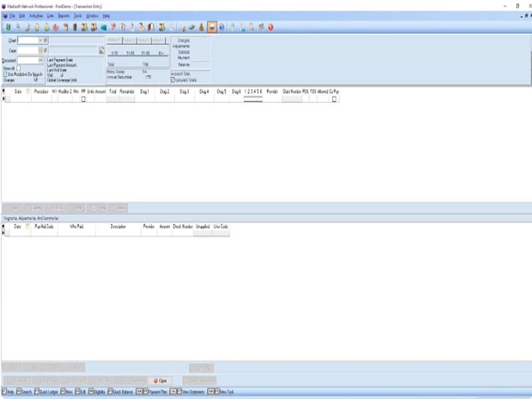Expand the Chart dropdown list

click(40, 41)
